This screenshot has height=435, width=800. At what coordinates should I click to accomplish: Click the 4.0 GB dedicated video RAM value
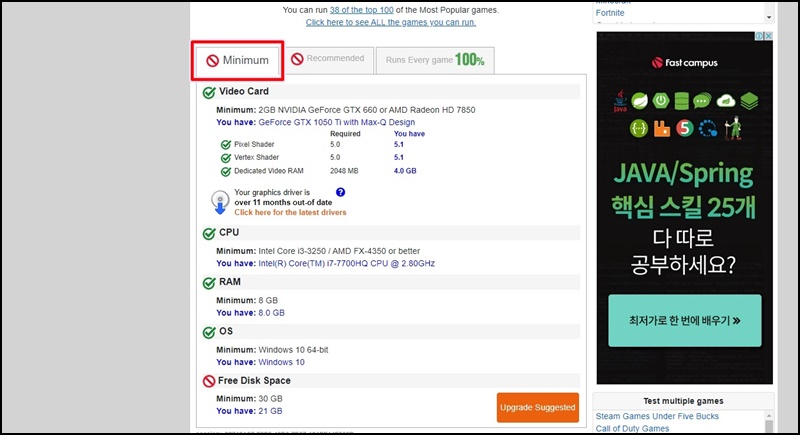click(x=405, y=171)
